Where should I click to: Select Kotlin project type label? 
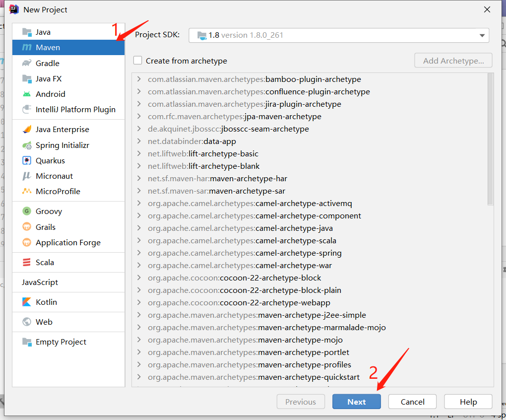(46, 302)
